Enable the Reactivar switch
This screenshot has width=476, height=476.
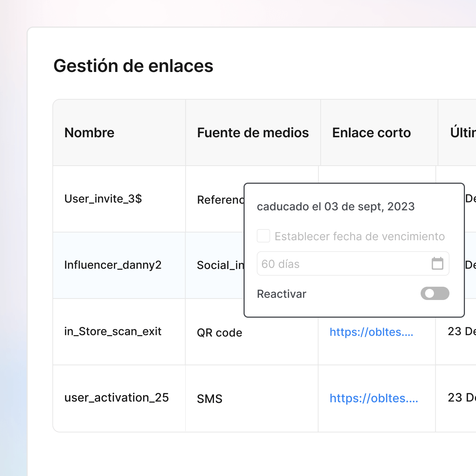(435, 293)
